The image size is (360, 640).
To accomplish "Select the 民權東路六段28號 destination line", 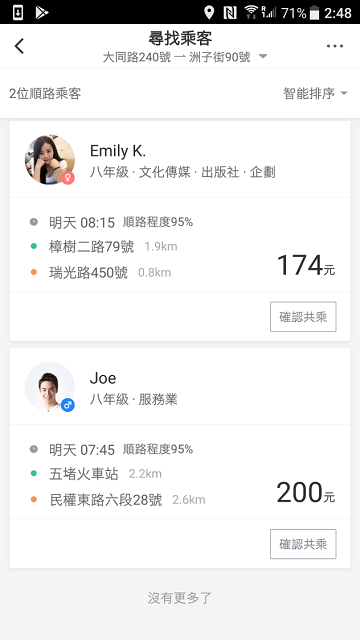I will point(106,500).
